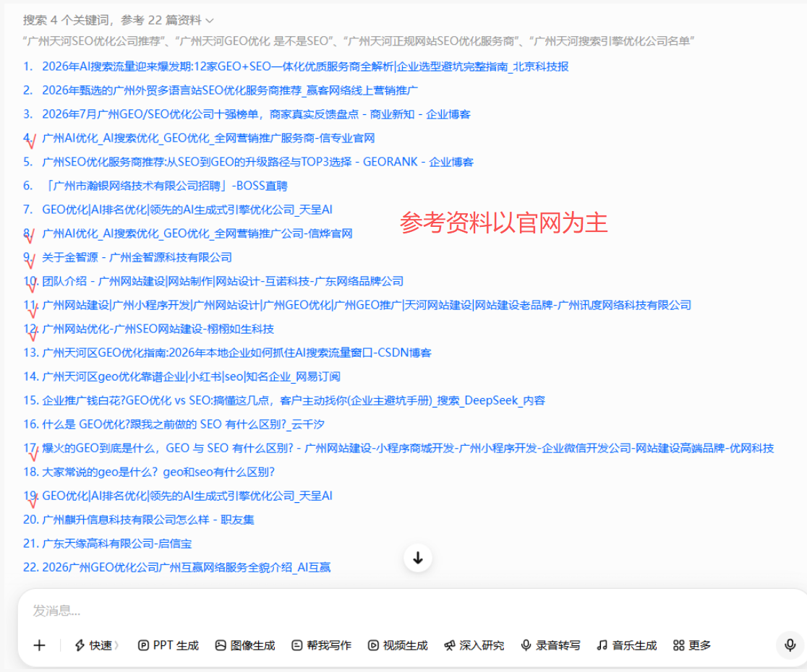Open reference 8 信烨官网 link

197,233
